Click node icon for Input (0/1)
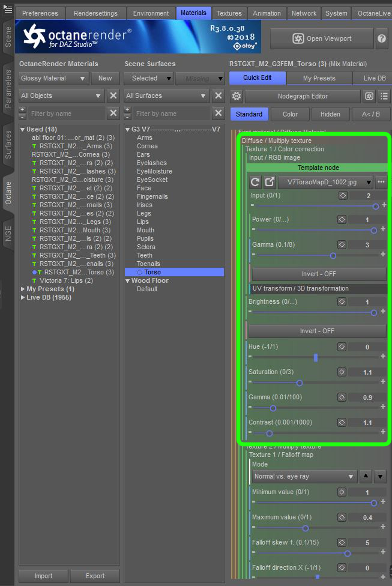Image resolution: width=392 pixels, height=586 pixels. [x=343, y=195]
